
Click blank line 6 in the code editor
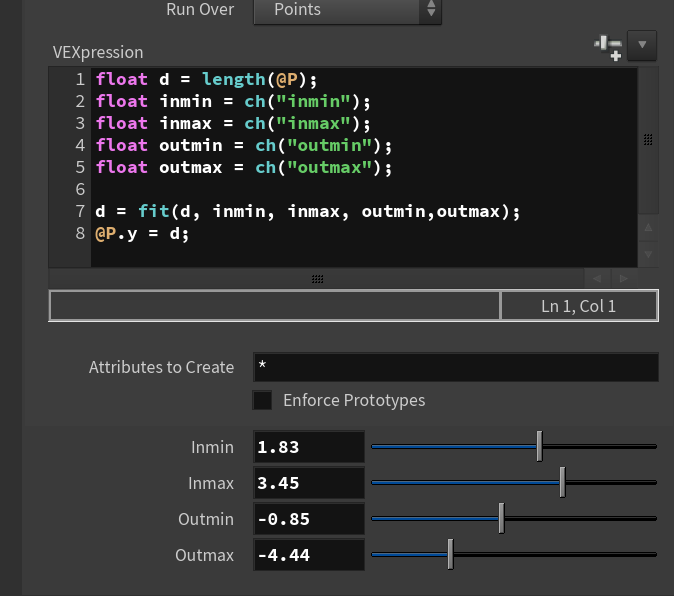click(x=363, y=189)
